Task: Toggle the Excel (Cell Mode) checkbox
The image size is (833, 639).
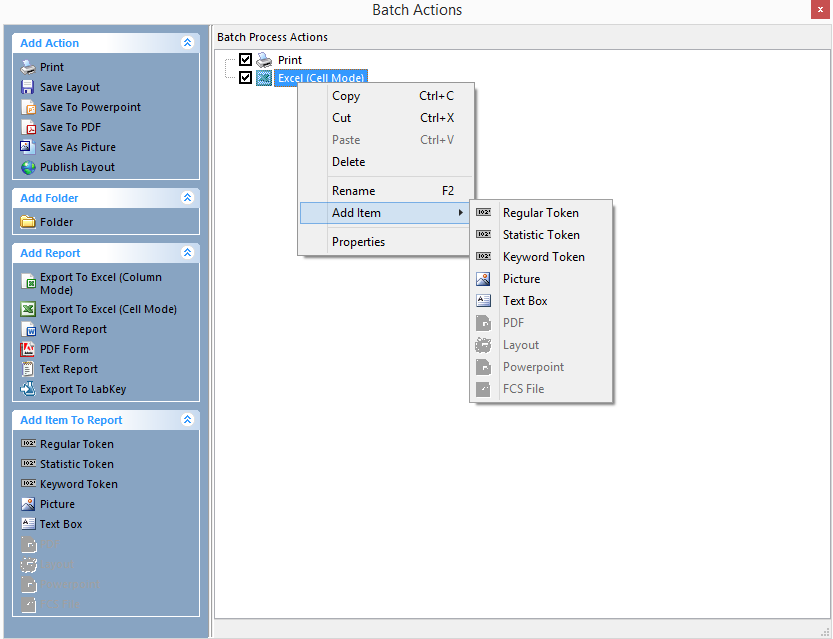Action: coord(246,77)
